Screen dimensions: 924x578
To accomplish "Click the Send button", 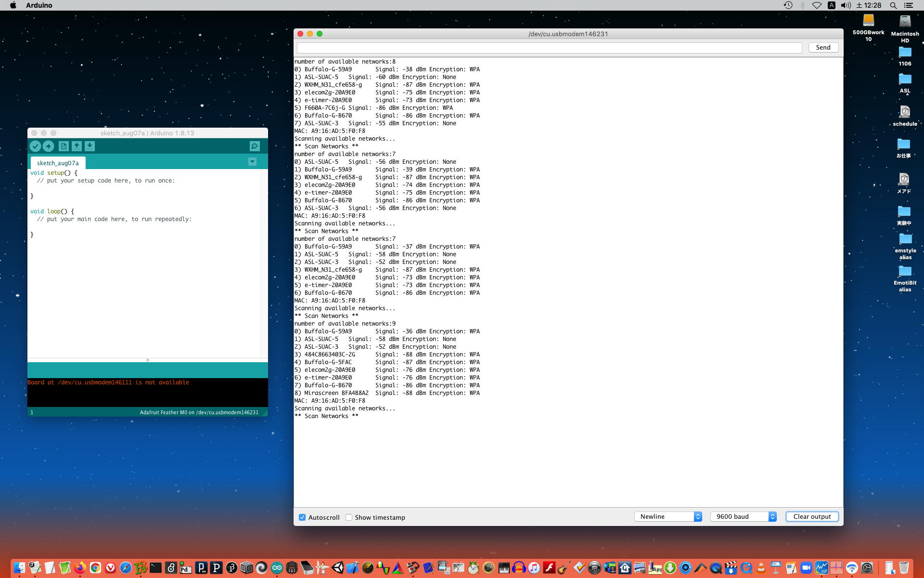I will pyautogui.click(x=823, y=47).
